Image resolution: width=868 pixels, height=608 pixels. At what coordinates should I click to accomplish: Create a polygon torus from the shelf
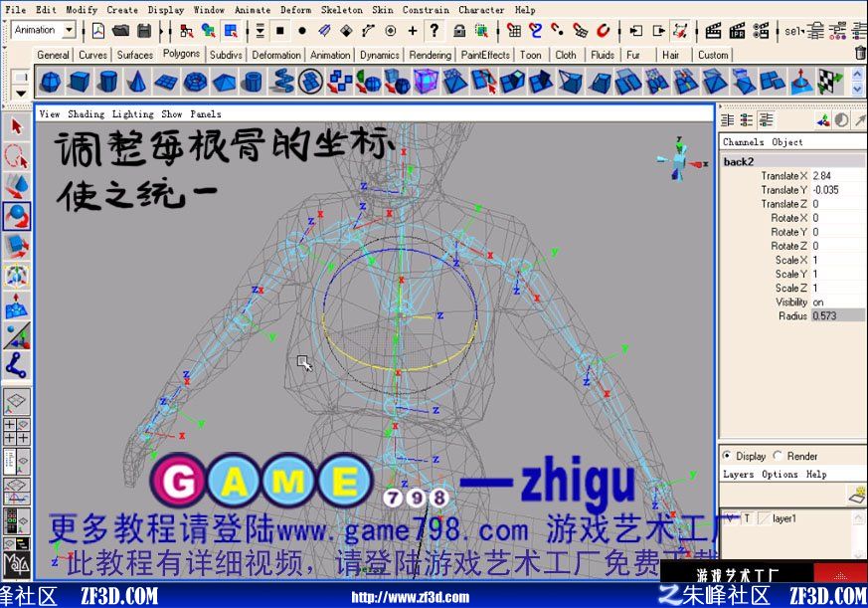click(x=195, y=82)
